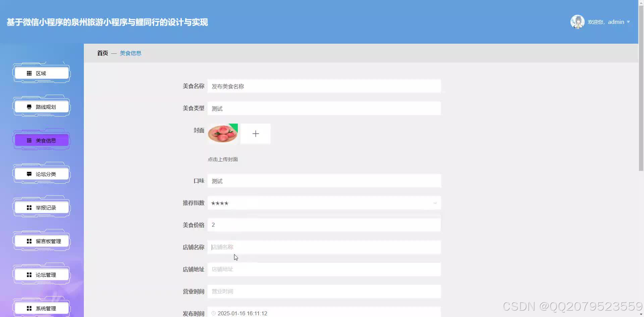The image size is (644, 317).
Task: Click the clock icon in 发布时间 field
Action: tap(214, 313)
